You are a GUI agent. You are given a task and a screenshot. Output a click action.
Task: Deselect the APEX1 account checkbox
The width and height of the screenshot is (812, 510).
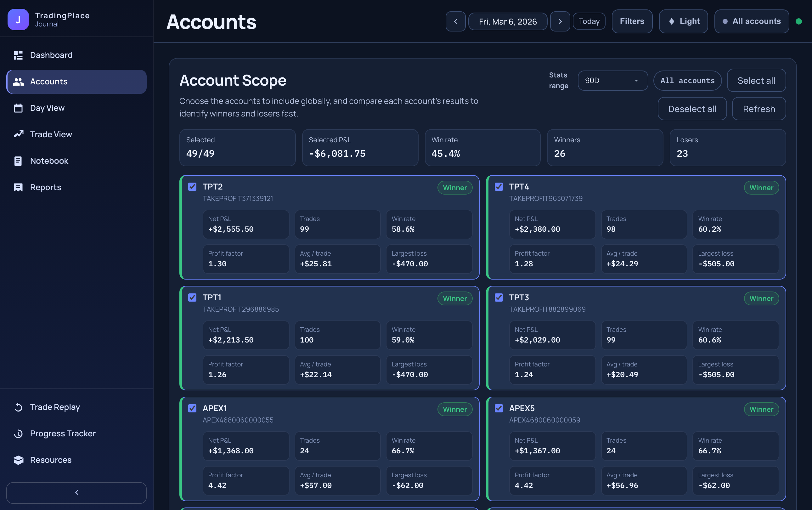(x=192, y=408)
